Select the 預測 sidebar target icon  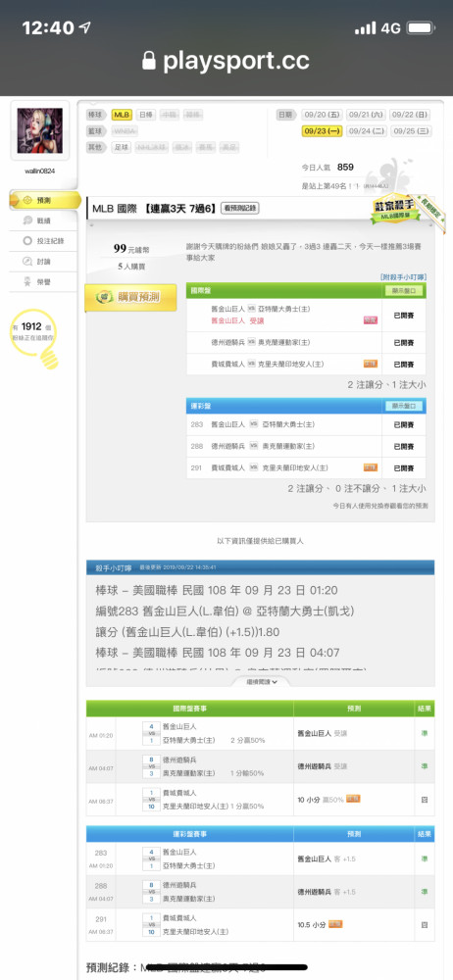point(26,200)
